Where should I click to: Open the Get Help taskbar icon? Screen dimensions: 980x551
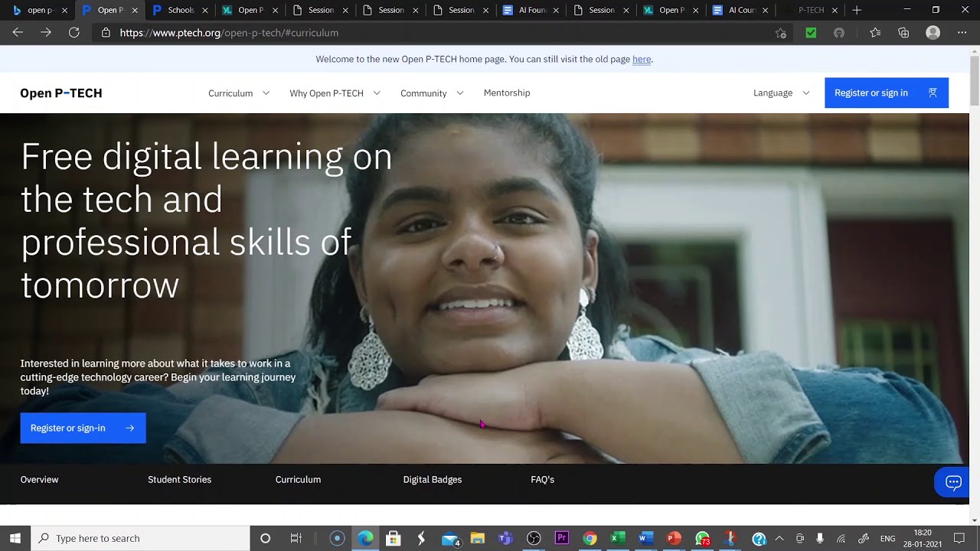coord(759,538)
